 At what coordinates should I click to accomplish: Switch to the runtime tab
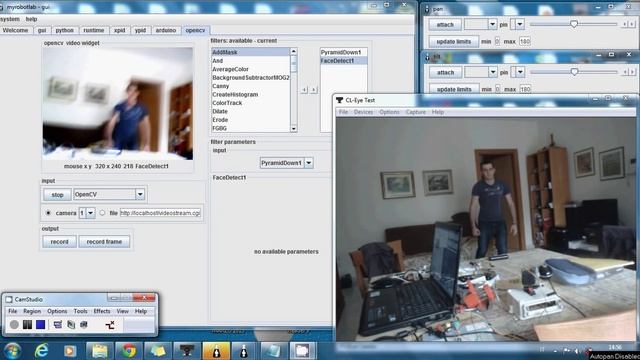[94, 30]
